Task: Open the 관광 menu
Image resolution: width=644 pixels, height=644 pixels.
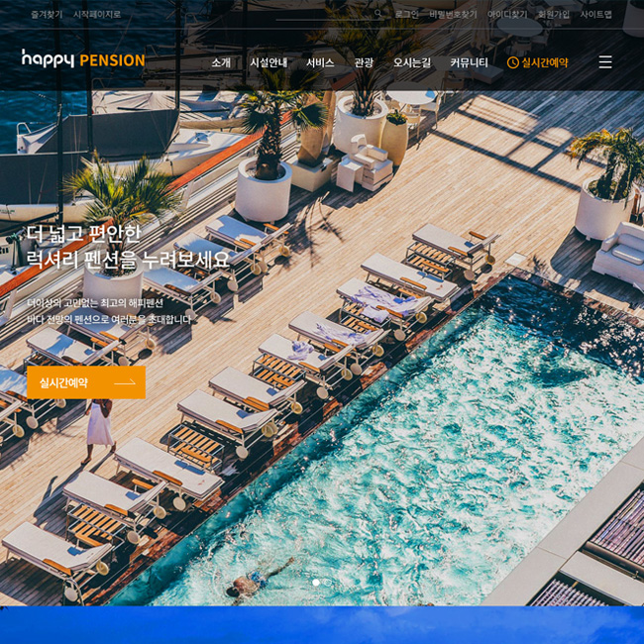Action: [x=364, y=62]
